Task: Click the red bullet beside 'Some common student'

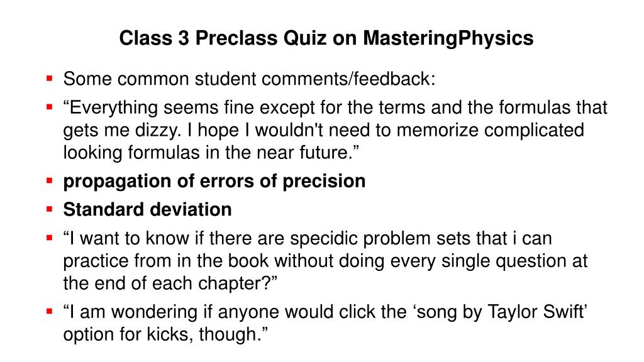Action: (x=50, y=79)
